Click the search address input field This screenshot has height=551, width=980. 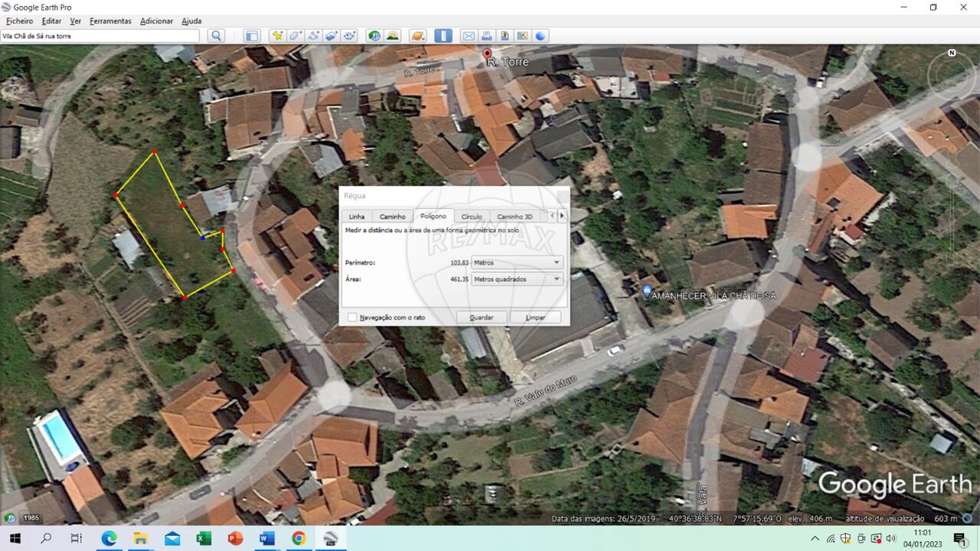100,36
